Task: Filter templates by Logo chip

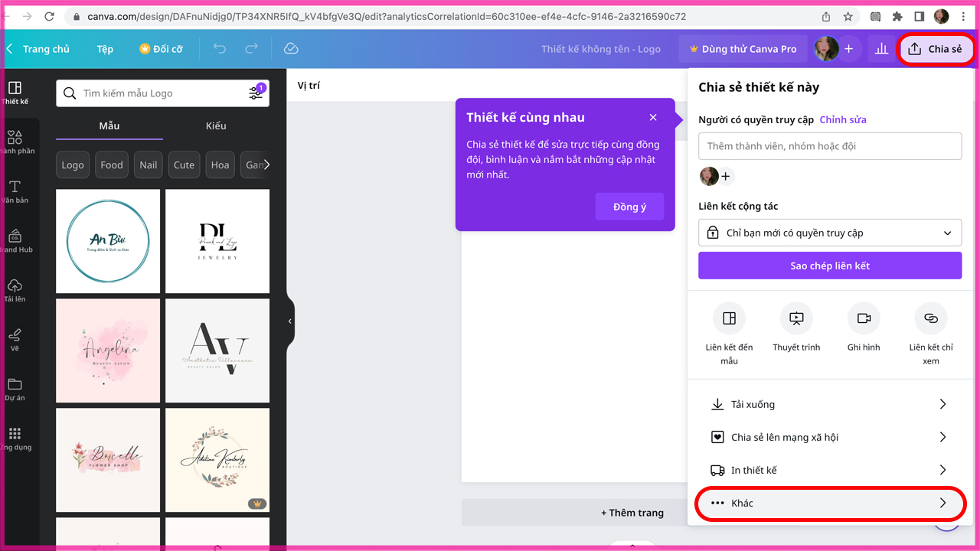Action: click(x=73, y=165)
